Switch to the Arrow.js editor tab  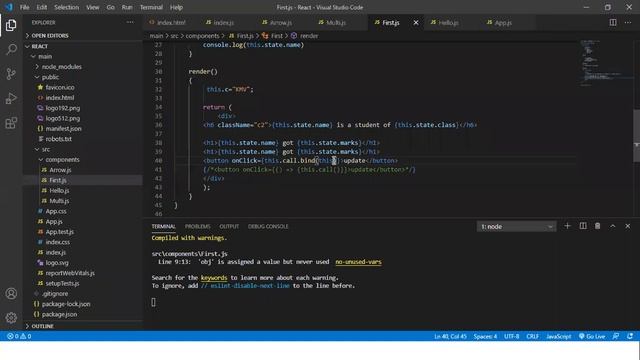tap(282, 23)
